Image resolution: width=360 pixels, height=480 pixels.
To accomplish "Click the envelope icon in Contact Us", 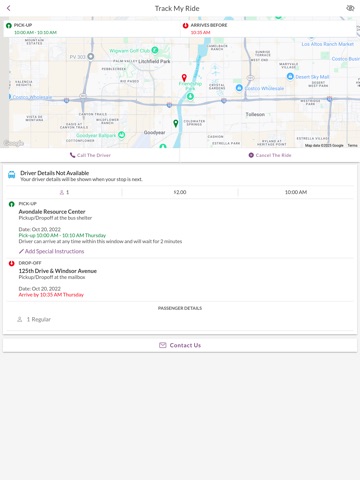I will click(163, 345).
